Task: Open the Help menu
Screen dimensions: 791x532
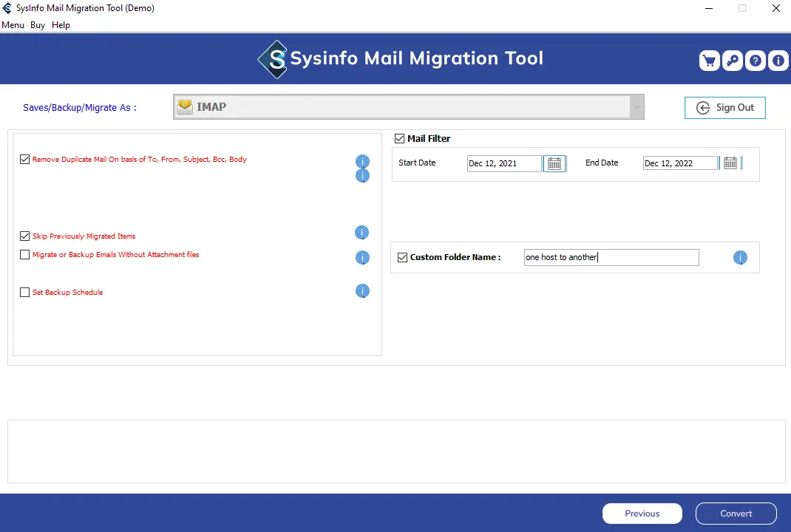Action: coord(61,25)
